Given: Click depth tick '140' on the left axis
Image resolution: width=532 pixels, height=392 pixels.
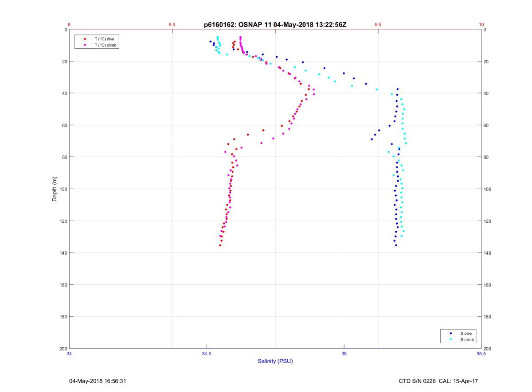Looking at the screenshot, I should pyautogui.click(x=63, y=253).
